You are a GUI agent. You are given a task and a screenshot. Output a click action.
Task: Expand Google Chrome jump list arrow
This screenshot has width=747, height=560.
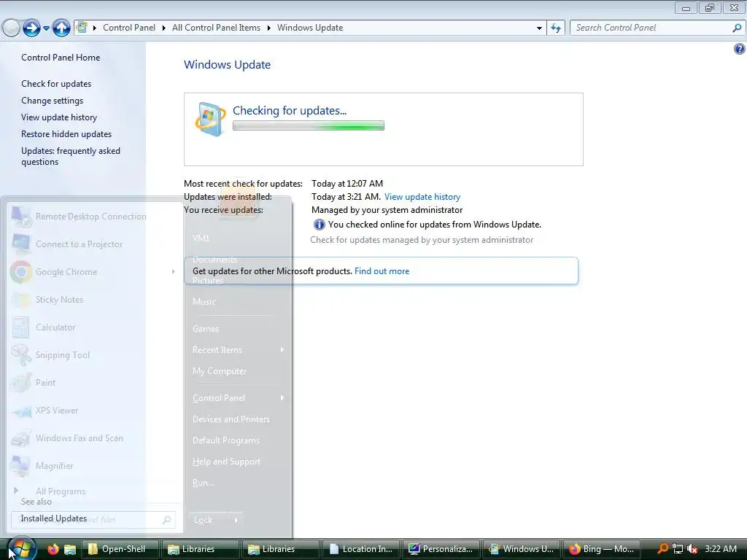pyautogui.click(x=174, y=271)
